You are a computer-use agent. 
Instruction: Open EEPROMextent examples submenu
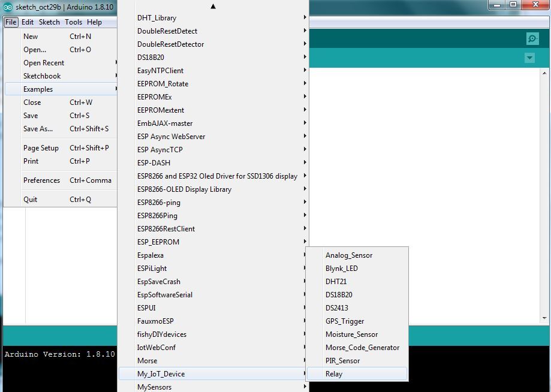click(x=213, y=110)
